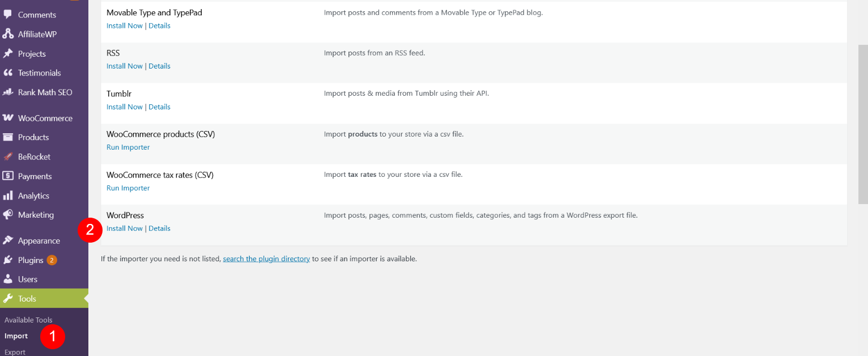This screenshot has height=356, width=868.
Task: Open the Available Tools submenu
Action: pos(28,320)
